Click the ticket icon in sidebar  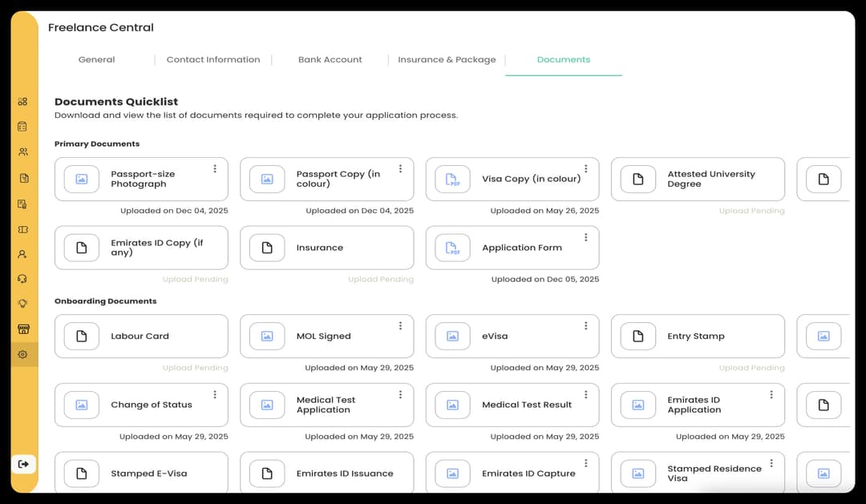22,229
